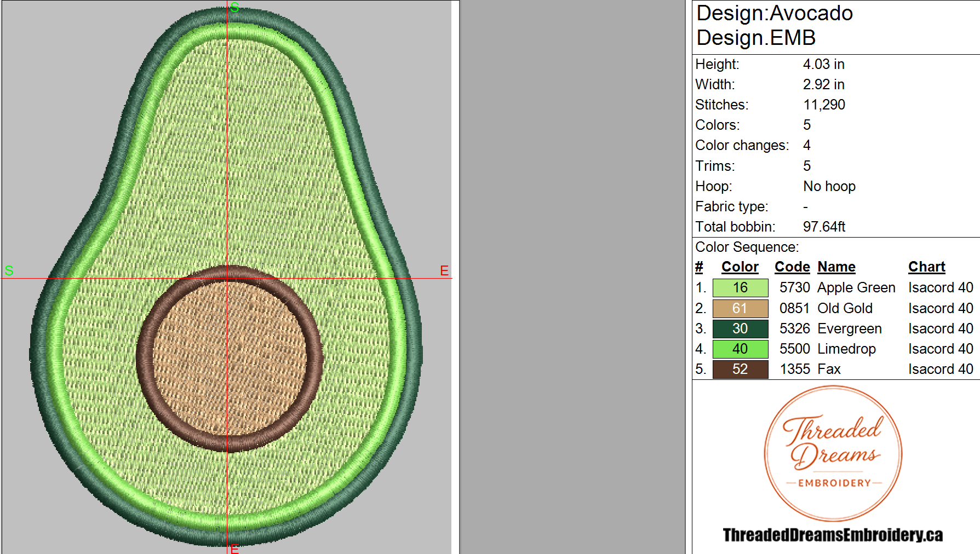
Task: Click the 'Trims:' label
Action: [715, 166]
